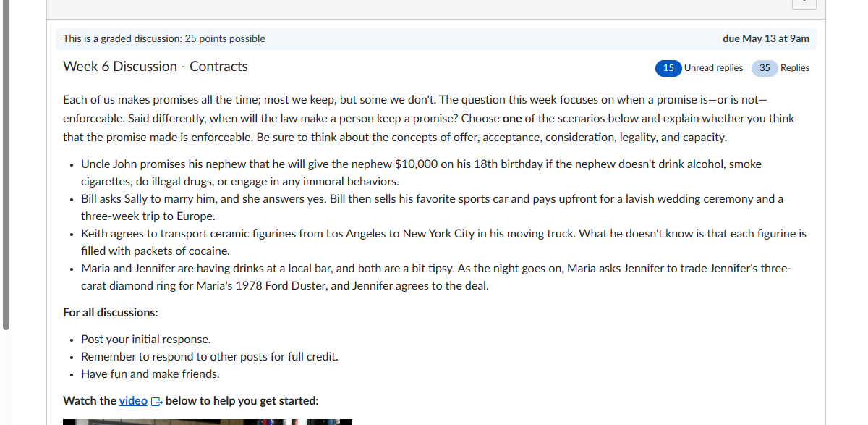
Task: Click the Bill asks Sally to marry scenario
Action: pyautogui.click(x=432, y=208)
